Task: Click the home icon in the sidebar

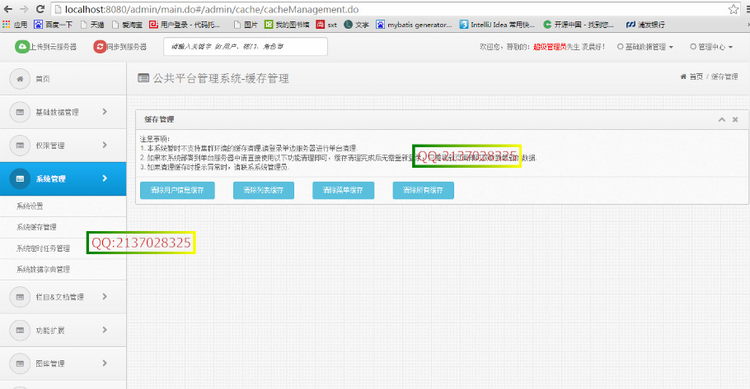Action: [x=20, y=79]
